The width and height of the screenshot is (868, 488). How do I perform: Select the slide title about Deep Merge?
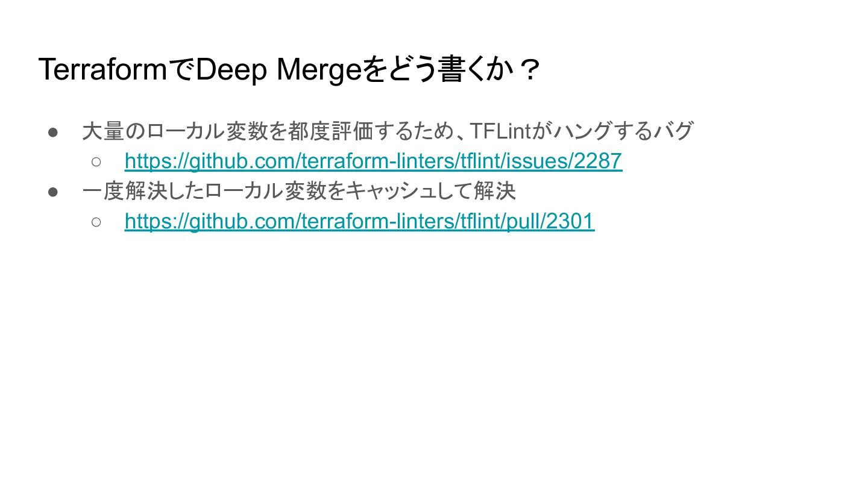[289, 70]
